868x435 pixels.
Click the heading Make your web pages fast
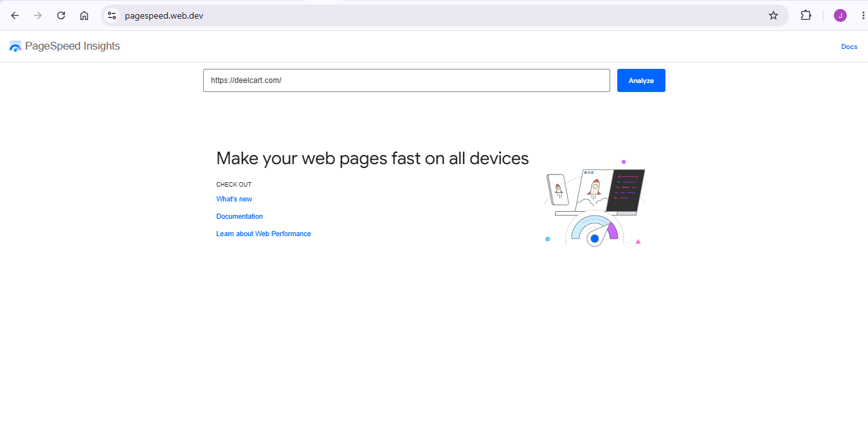[x=372, y=158]
